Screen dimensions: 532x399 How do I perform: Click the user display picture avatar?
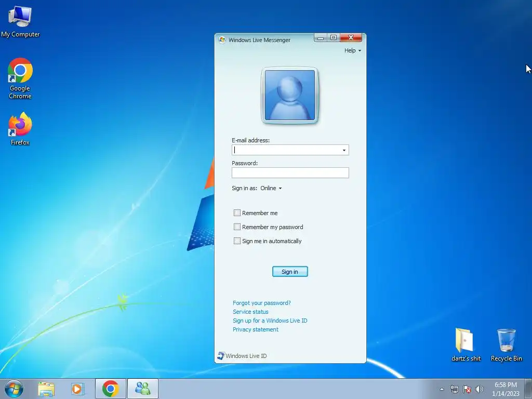coord(290,96)
